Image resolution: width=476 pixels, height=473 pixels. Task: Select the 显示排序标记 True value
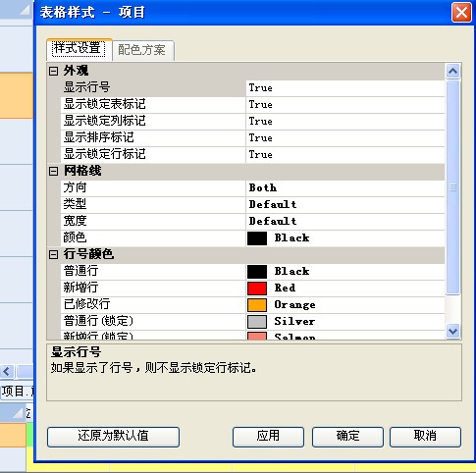click(345, 138)
